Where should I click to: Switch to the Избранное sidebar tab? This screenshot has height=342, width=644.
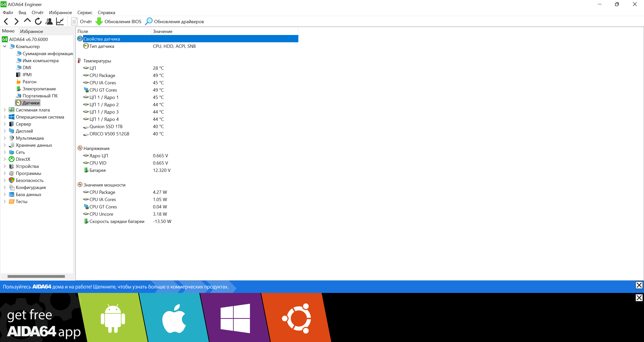31,31
